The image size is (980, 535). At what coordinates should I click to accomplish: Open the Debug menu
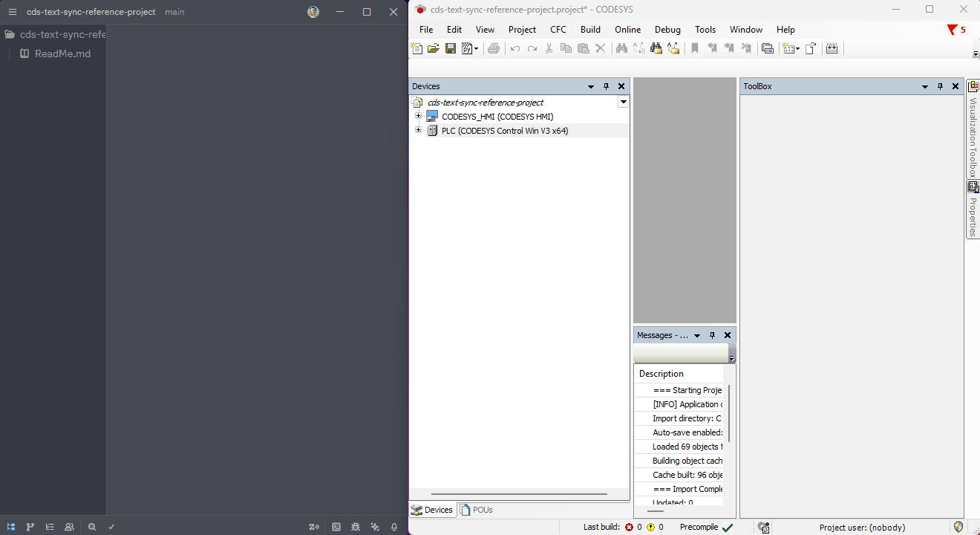pyautogui.click(x=667, y=30)
